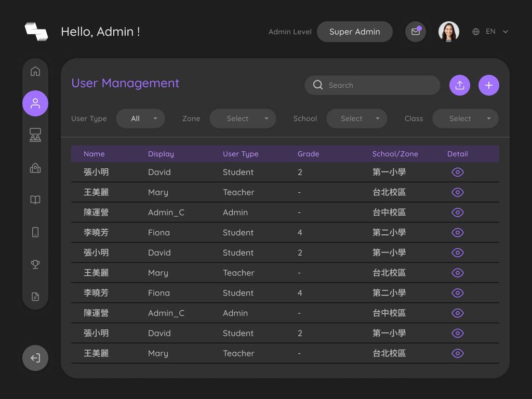Click the magnifier icon in the search bar
The image size is (532, 399).
[318, 85]
